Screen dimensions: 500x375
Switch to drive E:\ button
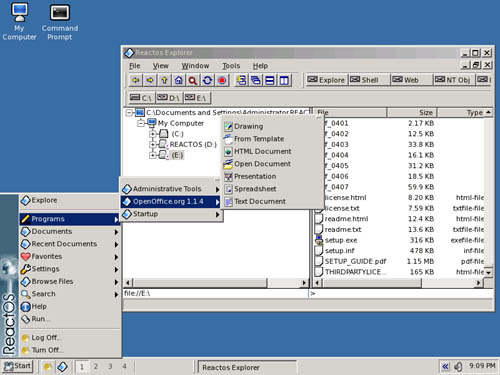tap(197, 98)
